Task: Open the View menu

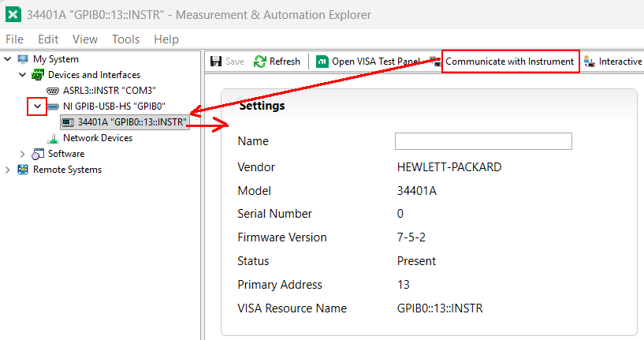Action: click(x=85, y=39)
